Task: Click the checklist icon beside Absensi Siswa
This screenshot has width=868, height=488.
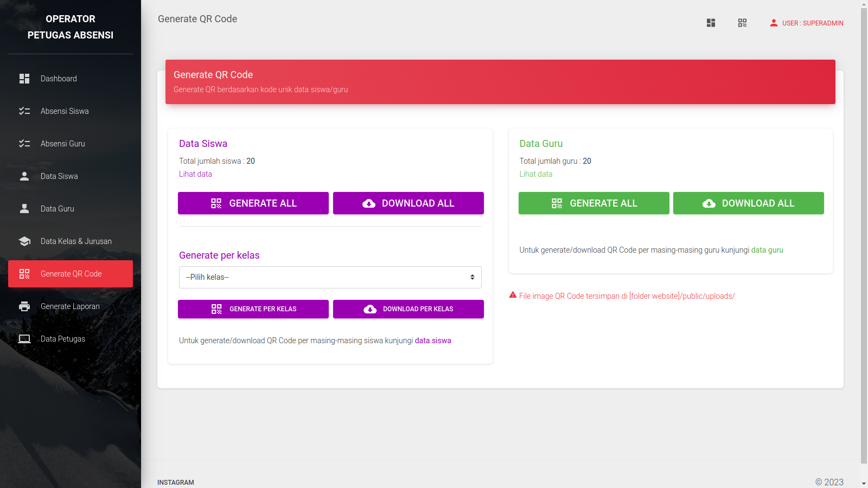Action: [x=24, y=111]
